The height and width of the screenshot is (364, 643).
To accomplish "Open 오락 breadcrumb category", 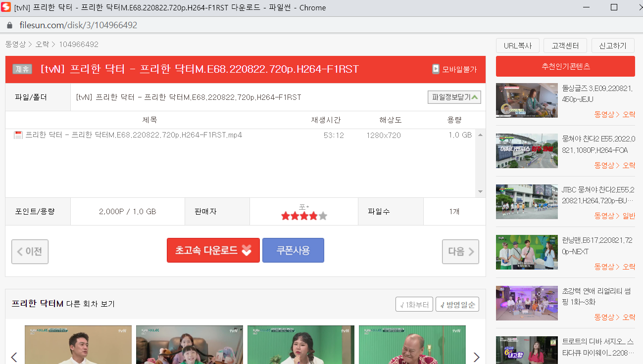I will coord(42,45).
